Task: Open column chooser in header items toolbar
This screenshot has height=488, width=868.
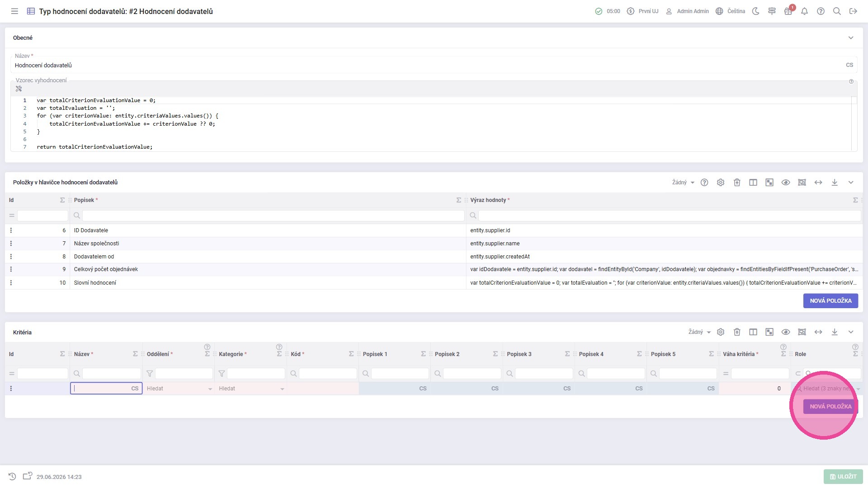Action: (x=753, y=183)
